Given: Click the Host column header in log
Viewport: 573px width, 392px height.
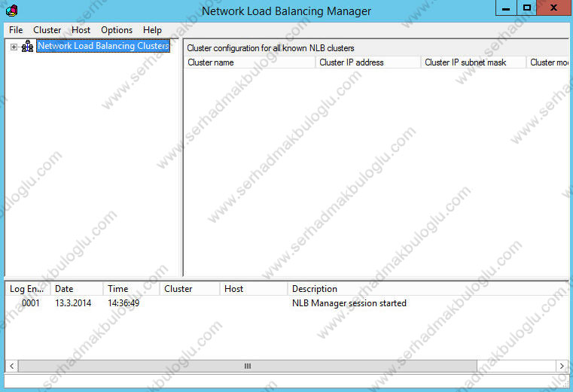Looking at the screenshot, I should (254, 289).
